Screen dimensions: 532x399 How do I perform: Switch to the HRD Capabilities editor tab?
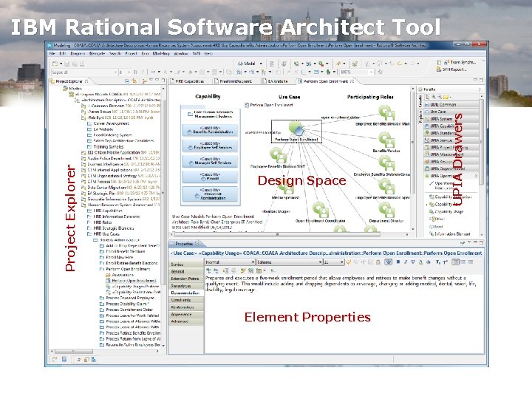(187, 81)
